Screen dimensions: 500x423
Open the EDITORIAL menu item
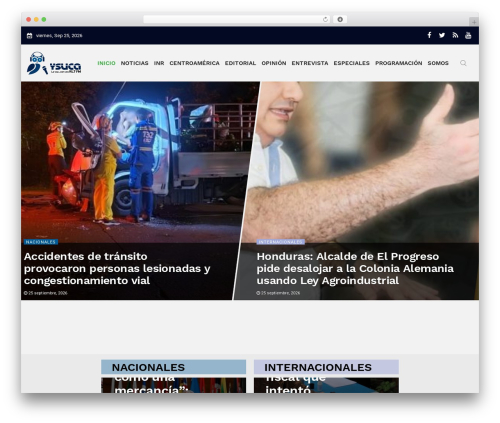click(x=240, y=63)
